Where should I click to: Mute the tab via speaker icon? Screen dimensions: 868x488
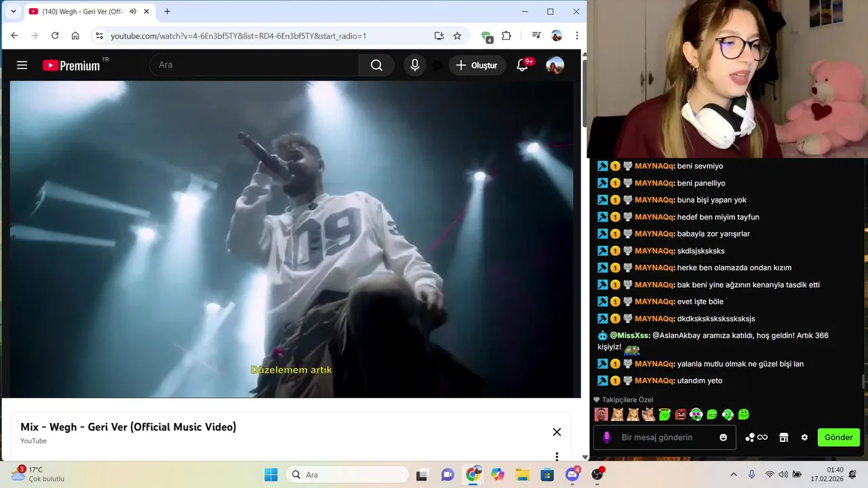click(133, 12)
